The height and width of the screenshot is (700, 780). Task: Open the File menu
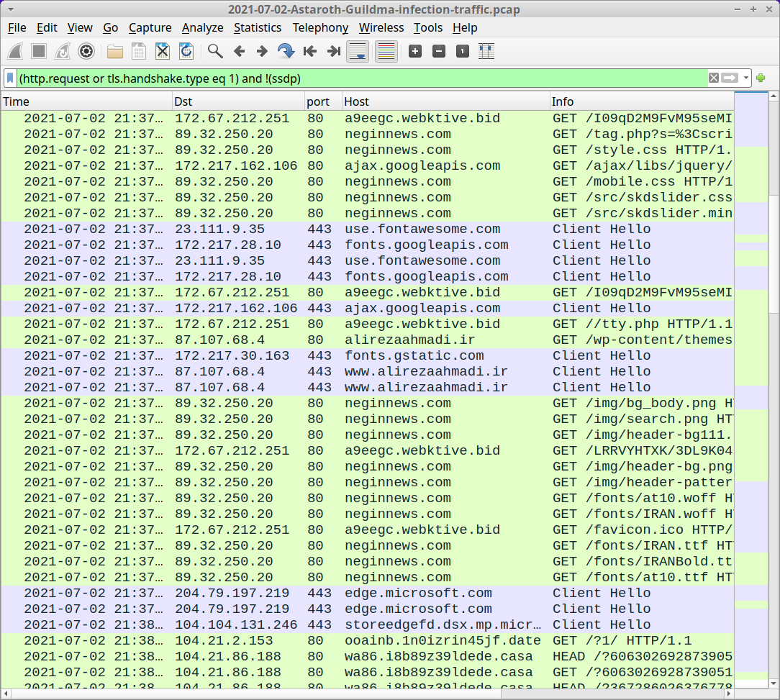click(x=17, y=28)
